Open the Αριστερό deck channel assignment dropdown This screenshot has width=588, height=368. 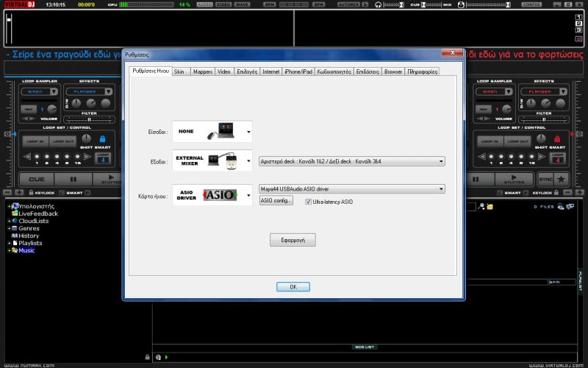point(352,161)
